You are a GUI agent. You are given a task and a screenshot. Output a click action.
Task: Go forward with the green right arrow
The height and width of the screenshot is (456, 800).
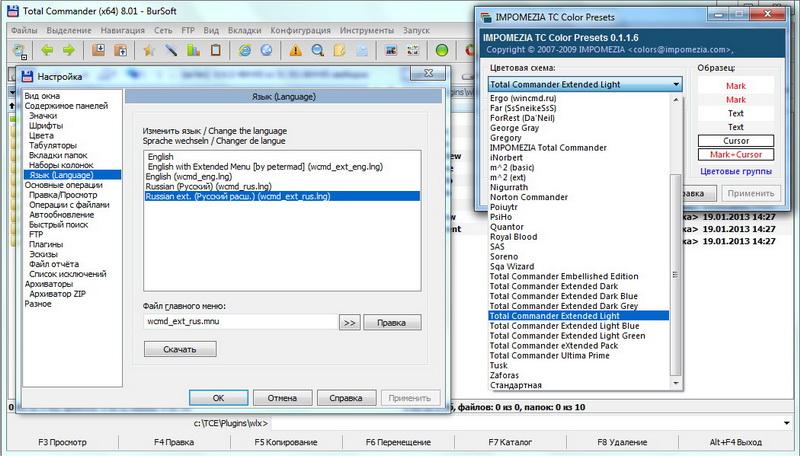(x=68, y=50)
